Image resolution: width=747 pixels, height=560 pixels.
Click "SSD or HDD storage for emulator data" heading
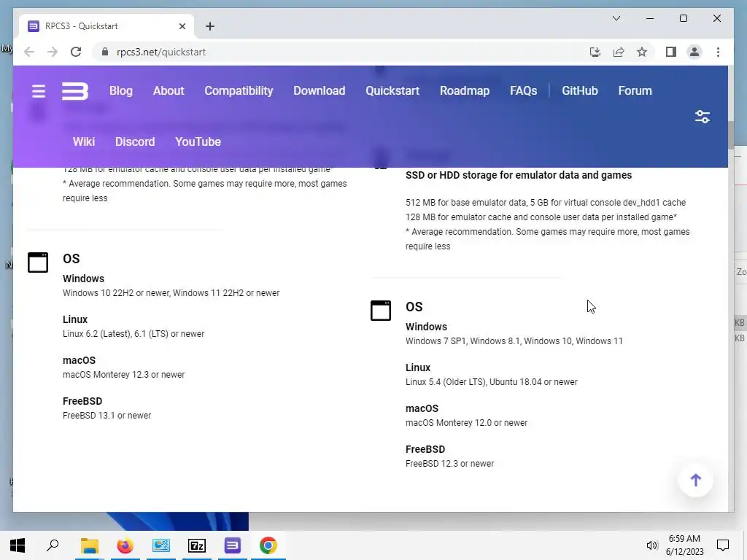519,175
